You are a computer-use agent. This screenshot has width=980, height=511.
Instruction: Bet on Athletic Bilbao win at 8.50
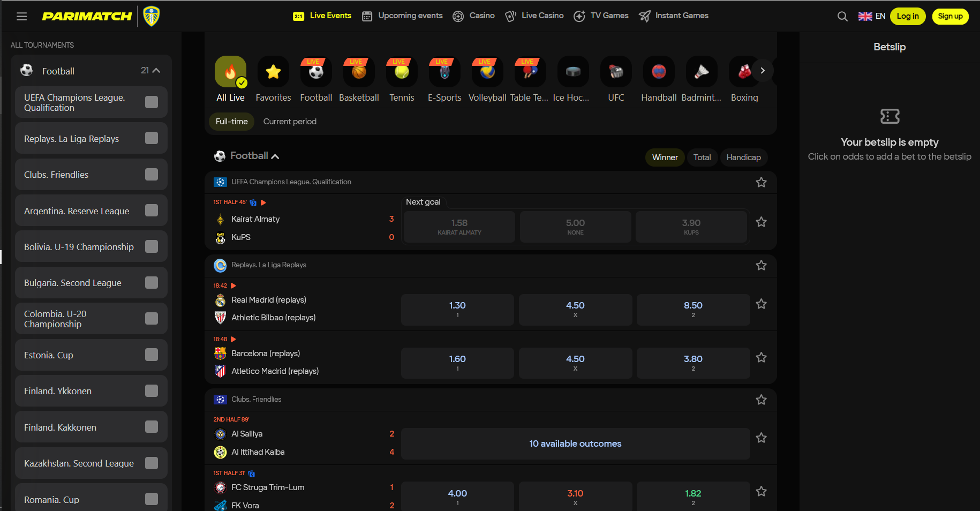[x=693, y=310]
